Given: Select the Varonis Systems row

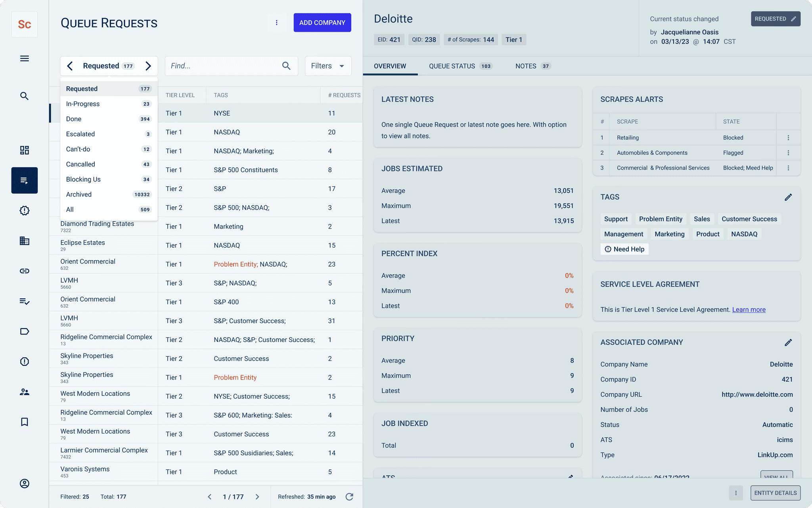Looking at the screenshot, I should coord(206,472).
